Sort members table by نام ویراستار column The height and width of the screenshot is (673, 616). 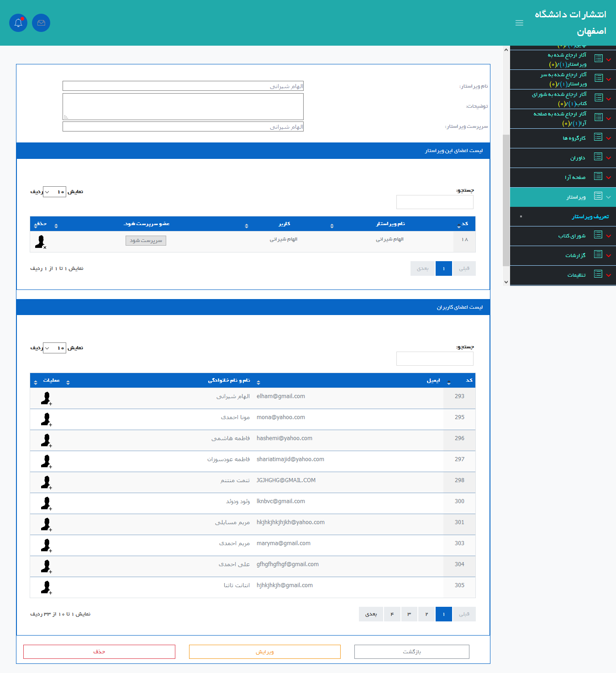tap(390, 224)
